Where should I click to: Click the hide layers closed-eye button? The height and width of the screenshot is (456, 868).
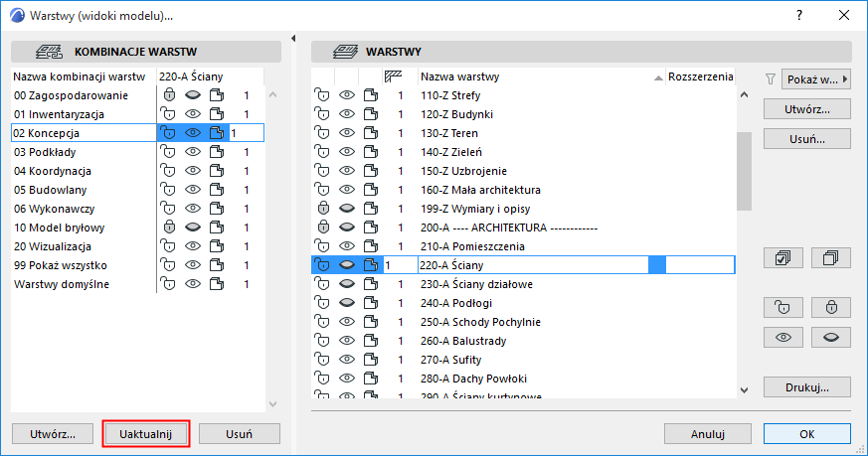[831, 338]
